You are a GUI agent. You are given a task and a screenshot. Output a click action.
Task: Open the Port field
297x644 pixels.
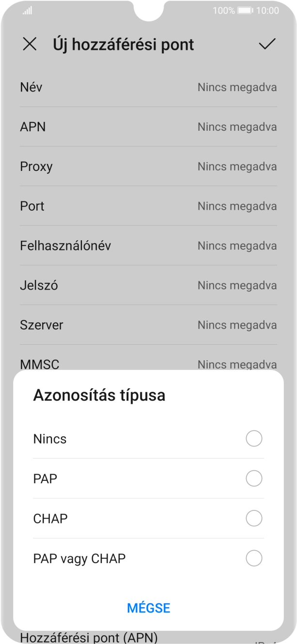pos(148,206)
